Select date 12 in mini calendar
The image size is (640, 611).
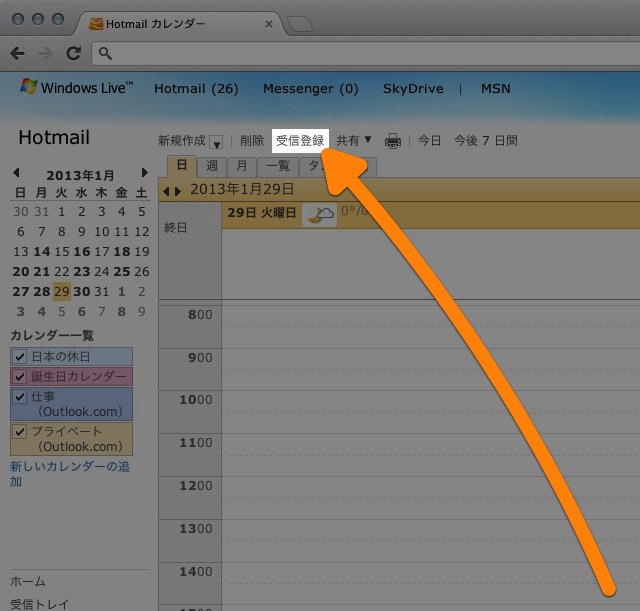[142, 231]
